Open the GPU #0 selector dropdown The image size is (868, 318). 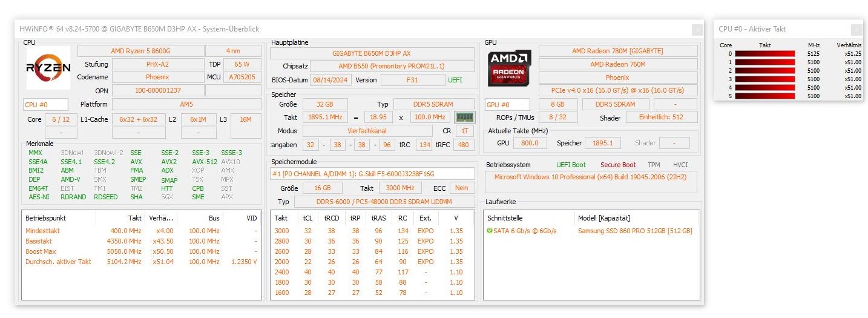508,105
